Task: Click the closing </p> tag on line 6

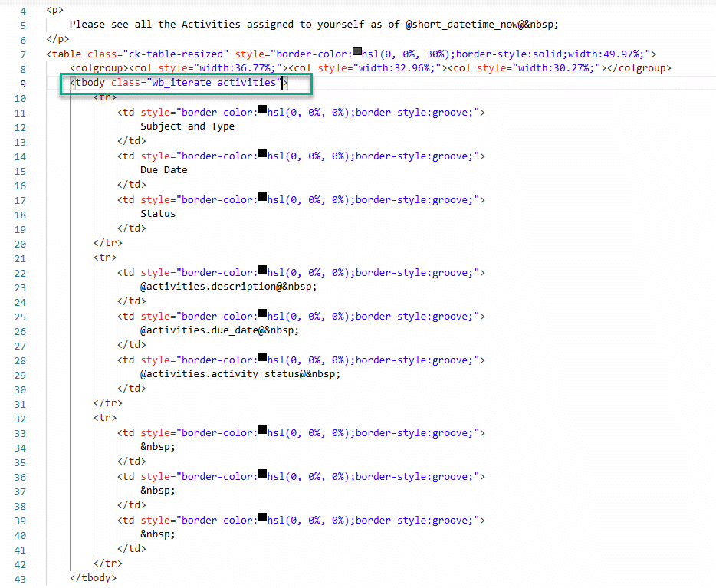Action: (x=58, y=39)
